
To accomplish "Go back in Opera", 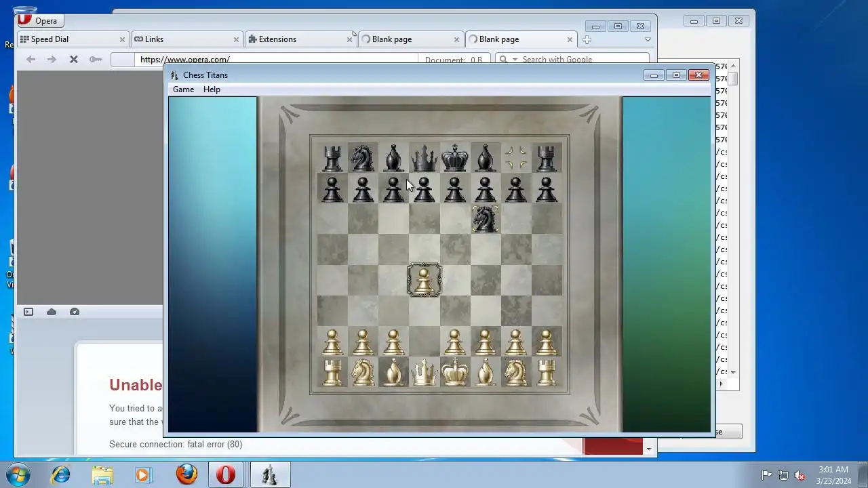I will click(31, 60).
